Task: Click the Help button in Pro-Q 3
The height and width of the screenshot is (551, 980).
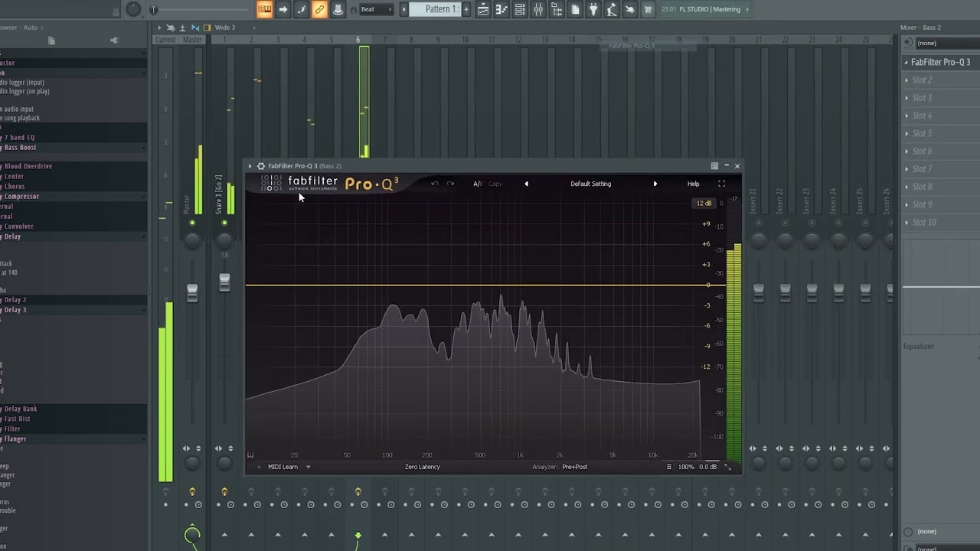Action: pos(693,184)
